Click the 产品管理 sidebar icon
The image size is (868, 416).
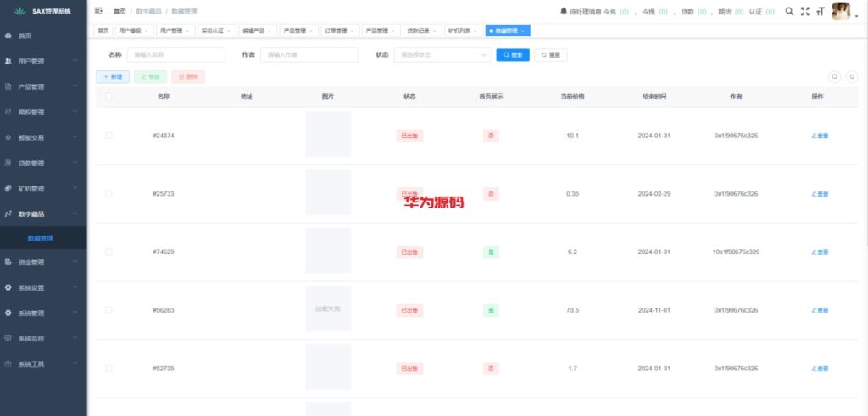[8, 87]
